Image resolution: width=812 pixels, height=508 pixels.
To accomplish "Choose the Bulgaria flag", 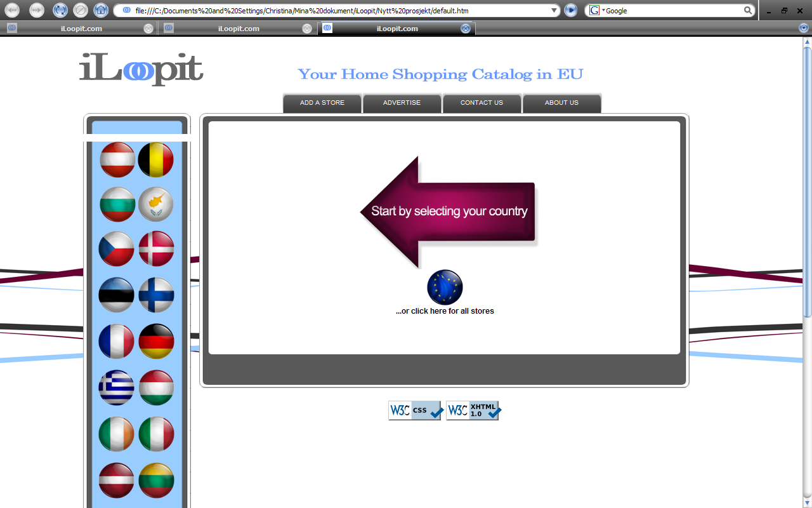I will pyautogui.click(x=117, y=204).
